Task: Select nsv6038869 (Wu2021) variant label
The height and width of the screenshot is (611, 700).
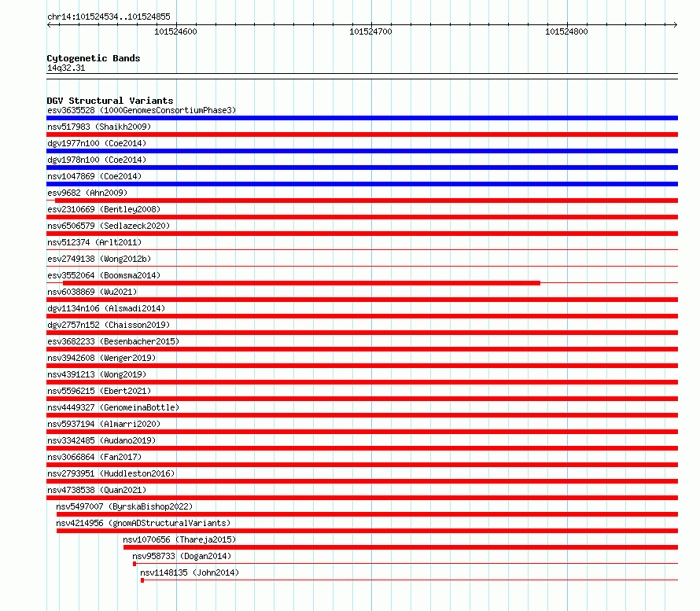Action: point(92,292)
